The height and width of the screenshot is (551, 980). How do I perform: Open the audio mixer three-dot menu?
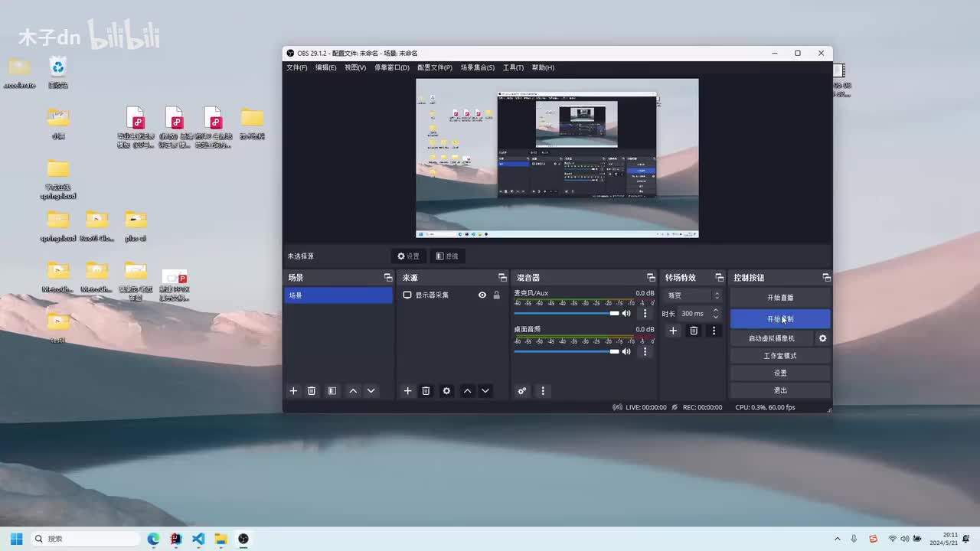543,391
